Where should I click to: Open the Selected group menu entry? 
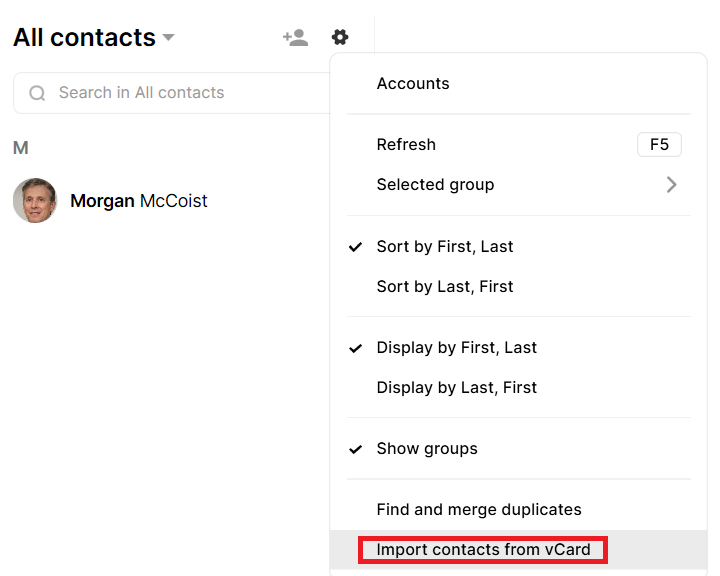pyautogui.click(x=519, y=185)
